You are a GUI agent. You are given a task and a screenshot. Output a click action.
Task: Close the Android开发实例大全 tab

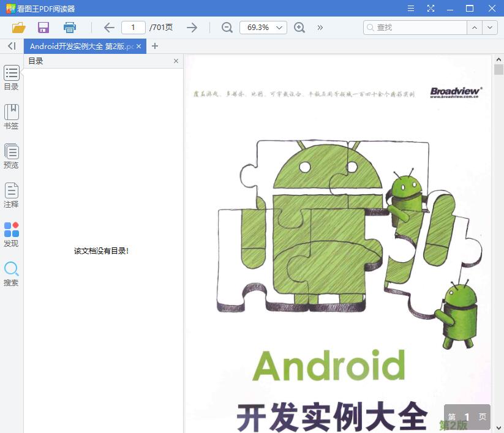pos(138,47)
